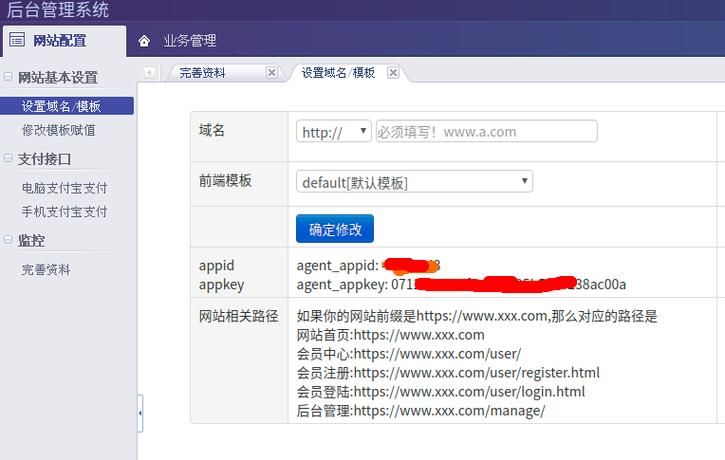Open 手机支付宝支付 in the sidebar
Viewport: 725px width, 460px height.
(x=64, y=212)
